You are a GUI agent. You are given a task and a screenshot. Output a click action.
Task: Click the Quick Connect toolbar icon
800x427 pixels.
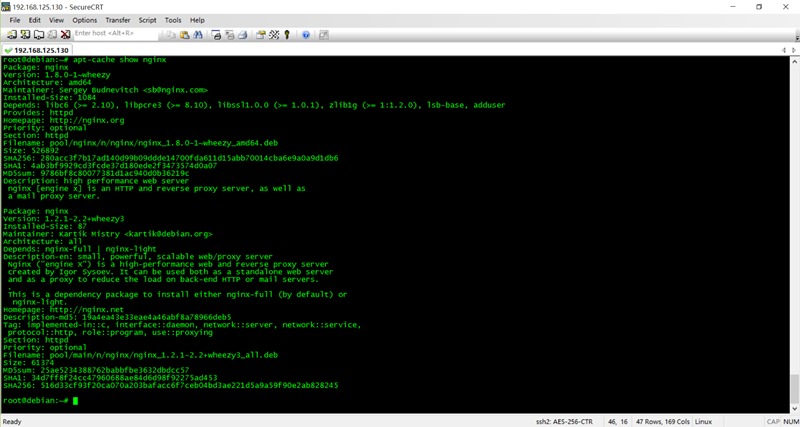25,35
